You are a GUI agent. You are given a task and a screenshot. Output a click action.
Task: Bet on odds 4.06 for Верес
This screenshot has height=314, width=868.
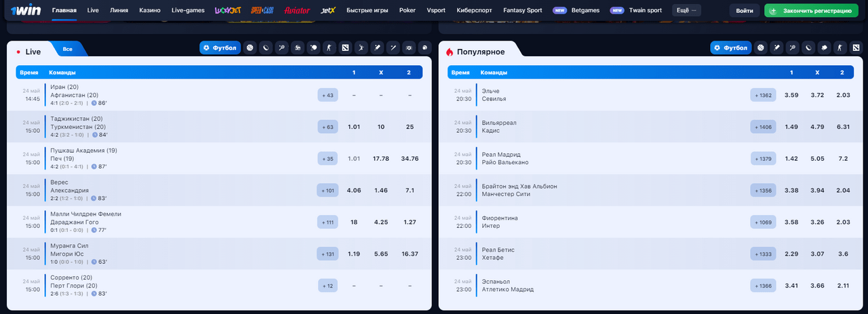[353, 191]
